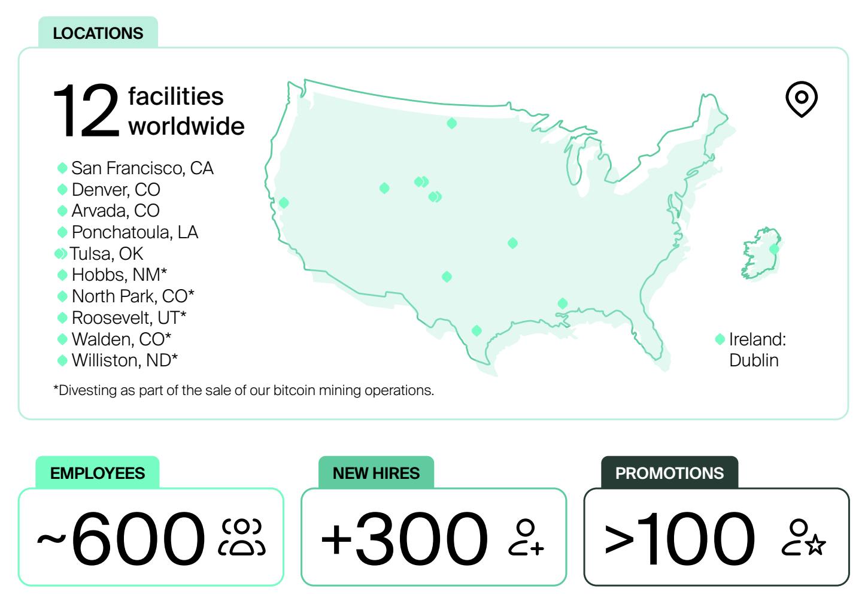
Task: Click the employees group icon
Action: (242, 537)
